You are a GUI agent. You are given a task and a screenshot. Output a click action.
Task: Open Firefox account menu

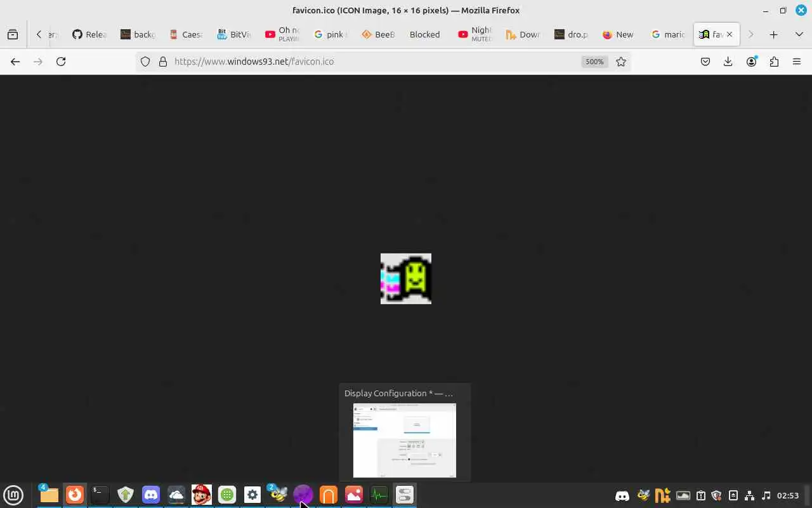click(751, 62)
